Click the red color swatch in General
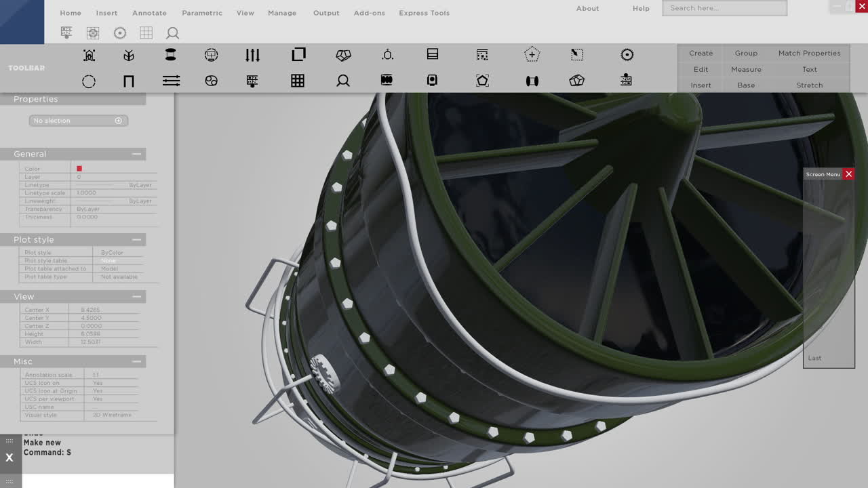 click(79, 167)
